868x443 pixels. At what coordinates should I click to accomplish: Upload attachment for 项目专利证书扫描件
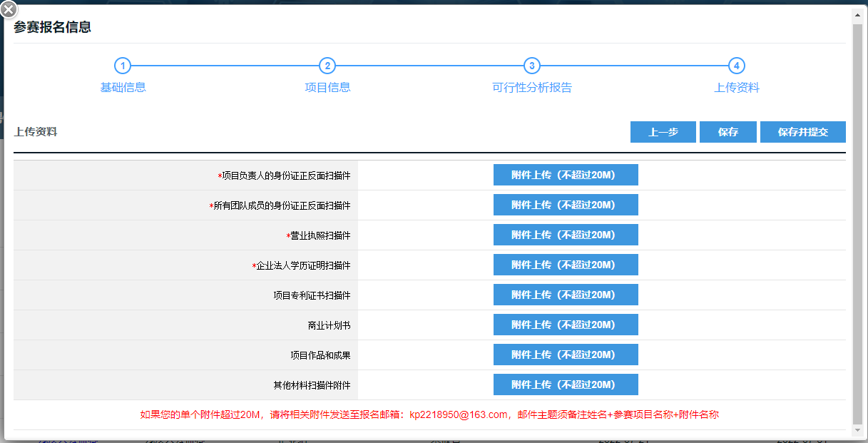pyautogui.click(x=566, y=295)
